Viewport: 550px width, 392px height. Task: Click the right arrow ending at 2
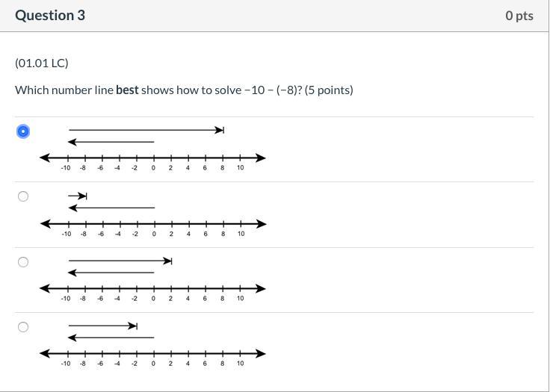[120, 261]
